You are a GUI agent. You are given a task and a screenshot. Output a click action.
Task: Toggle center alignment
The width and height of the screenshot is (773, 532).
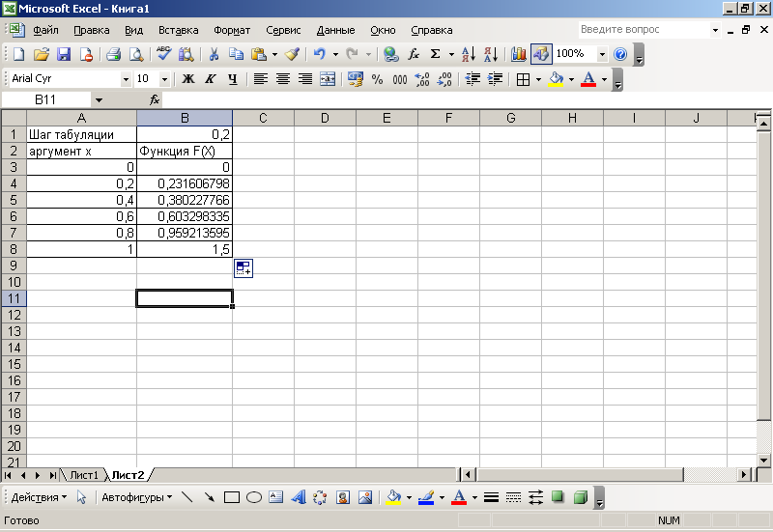[x=282, y=79]
